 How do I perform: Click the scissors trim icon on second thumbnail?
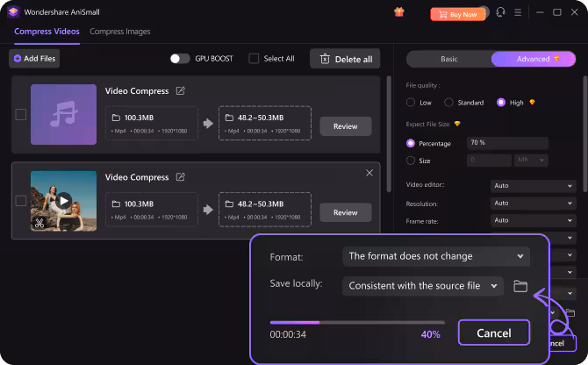point(39,224)
